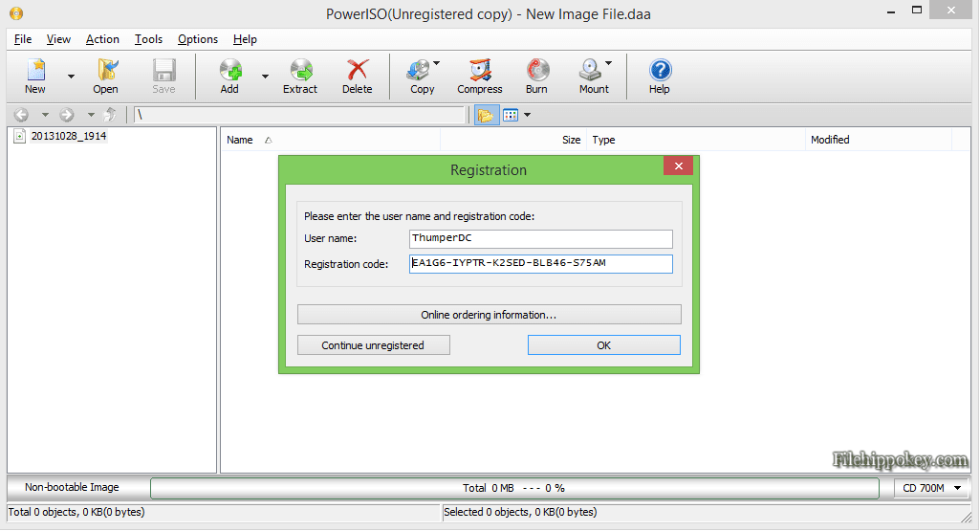Click the PowerISO title bar app icon
This screenshot has width=980, height=531.
click(x=16, y=13)
